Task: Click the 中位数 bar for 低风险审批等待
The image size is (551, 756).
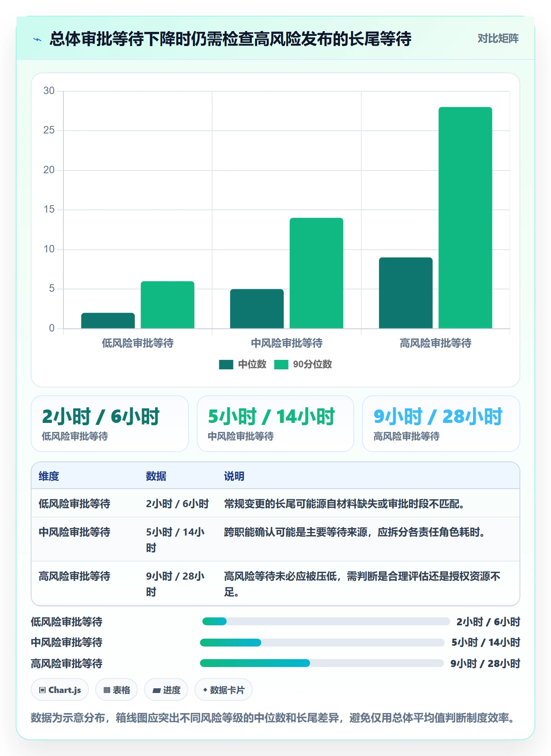Action: pyautogui.click(x=108, y=321)
